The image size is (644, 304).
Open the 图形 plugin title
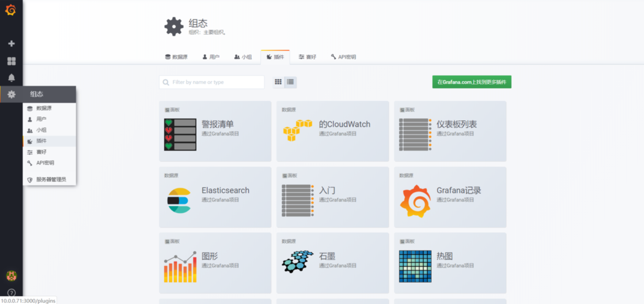(210, 256)
